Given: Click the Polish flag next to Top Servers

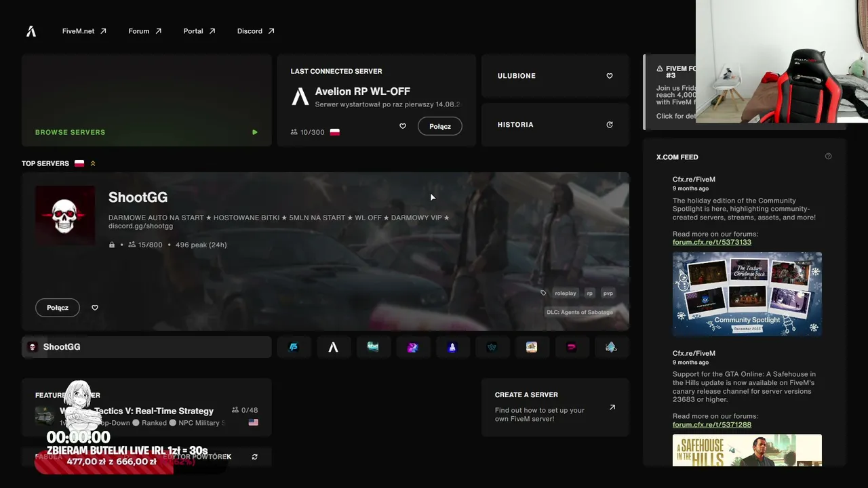Looking at the screenshot, I should 79,163.
